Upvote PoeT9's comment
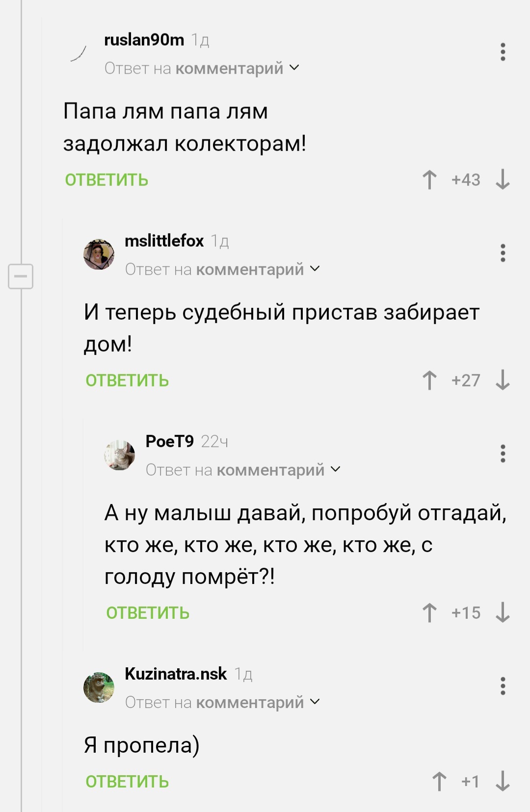The height and width of the screenshot is (812, 530). [x=429, y=613]
